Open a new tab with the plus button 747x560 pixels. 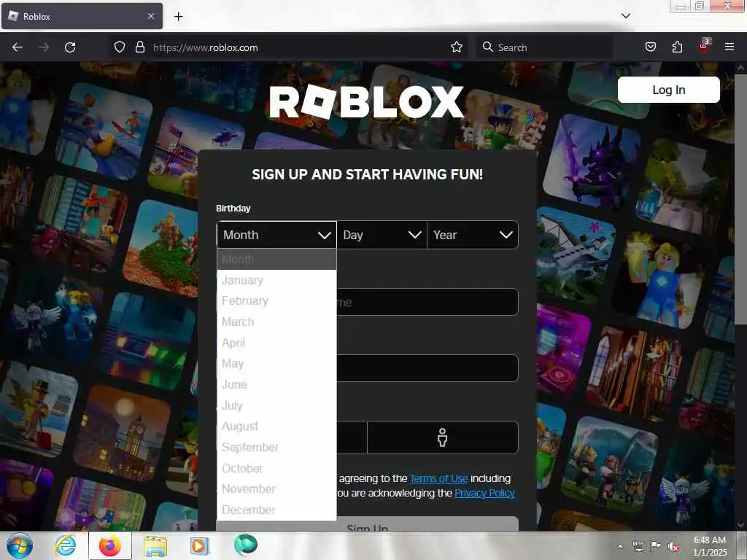click(x=178, y=17)
